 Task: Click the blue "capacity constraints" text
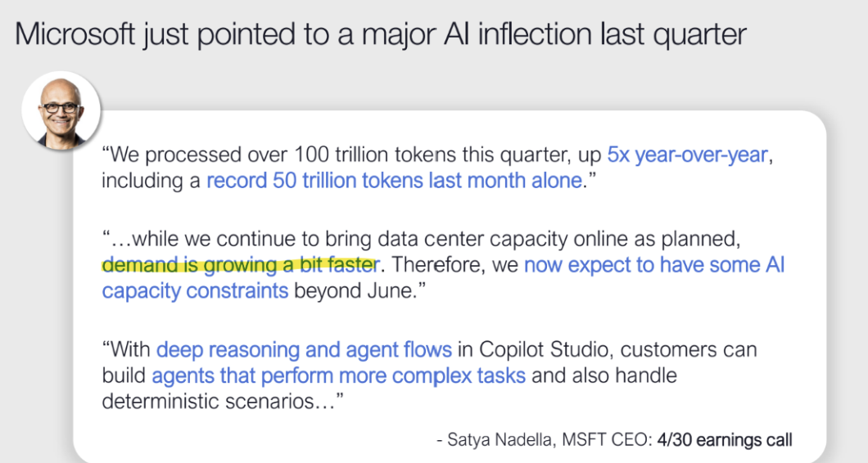click(195, 291)
